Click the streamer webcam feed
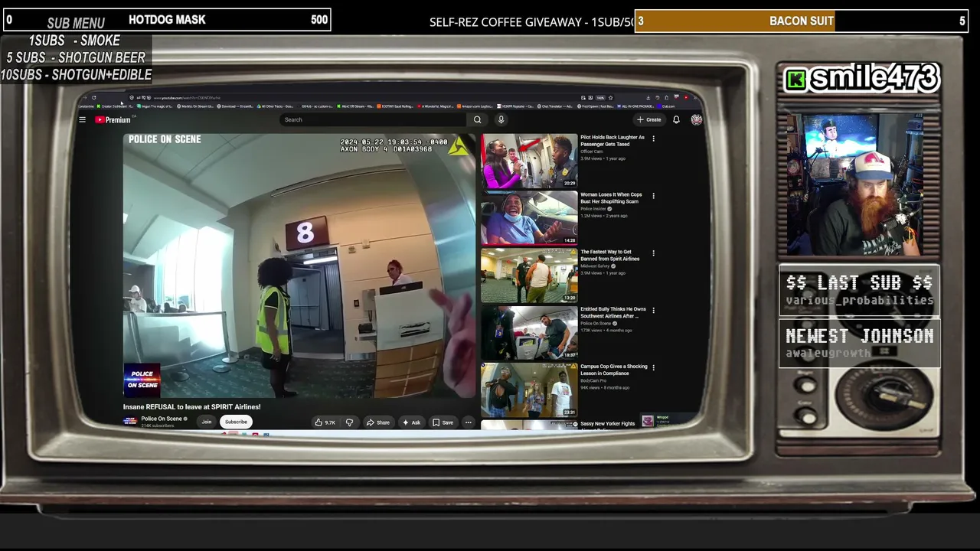Viewport: 980px width, 551px height. 854,184
